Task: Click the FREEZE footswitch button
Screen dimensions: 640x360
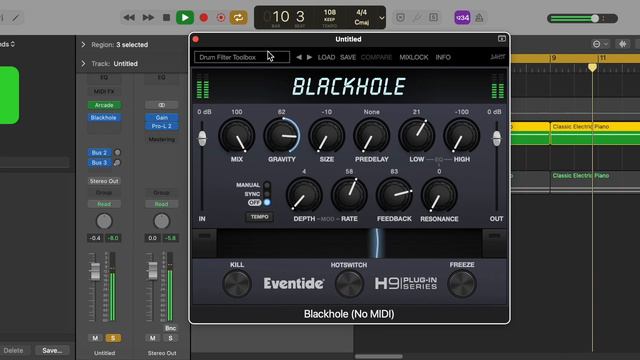Action: click(x=462, y=283)
